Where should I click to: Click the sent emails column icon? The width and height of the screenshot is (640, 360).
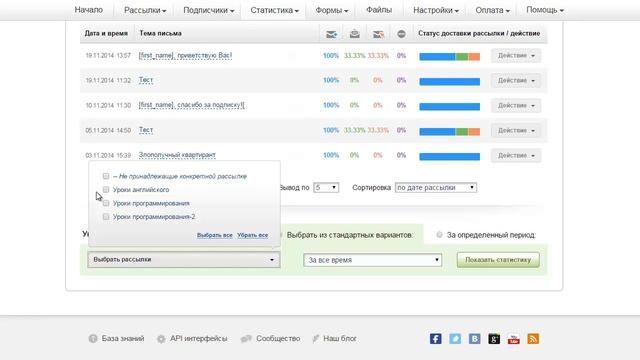(x=331, y=34)
